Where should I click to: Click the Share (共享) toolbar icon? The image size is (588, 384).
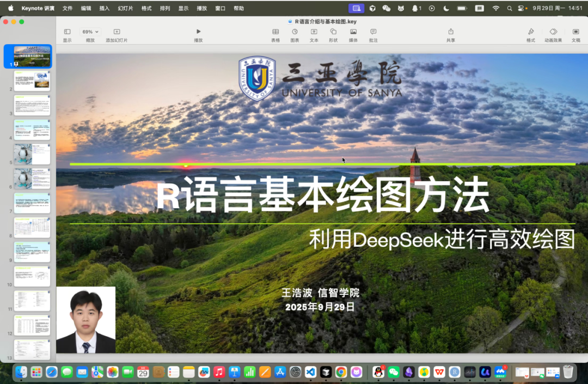coord(451,32)
